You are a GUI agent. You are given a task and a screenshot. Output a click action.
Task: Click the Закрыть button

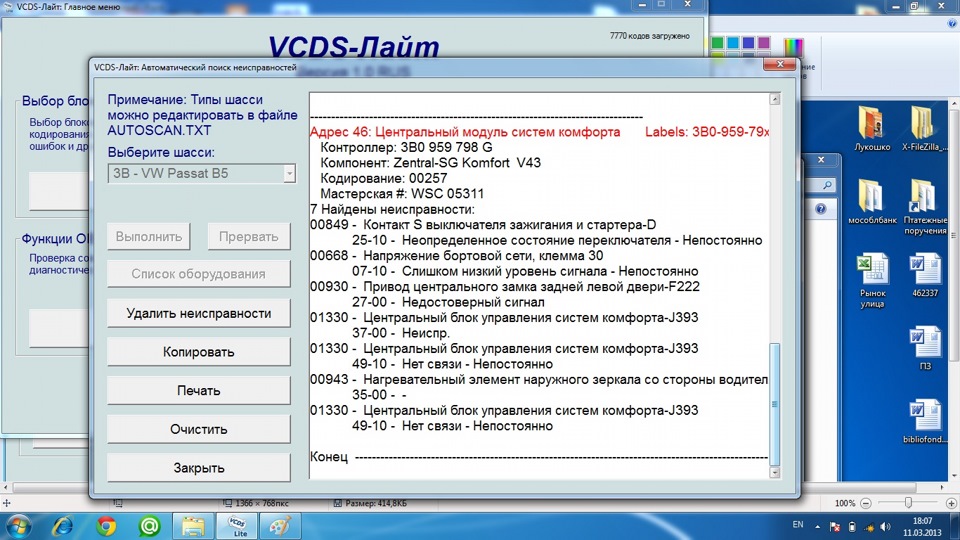(x=198, y=468)
